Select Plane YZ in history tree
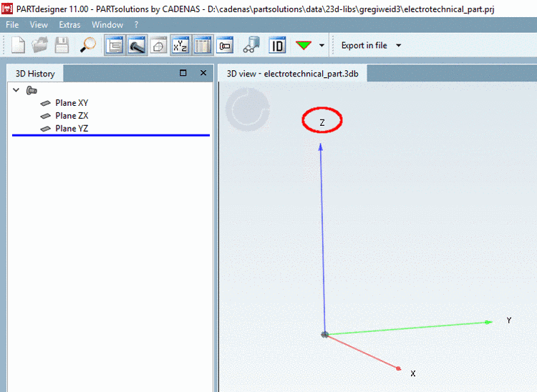 72,128
